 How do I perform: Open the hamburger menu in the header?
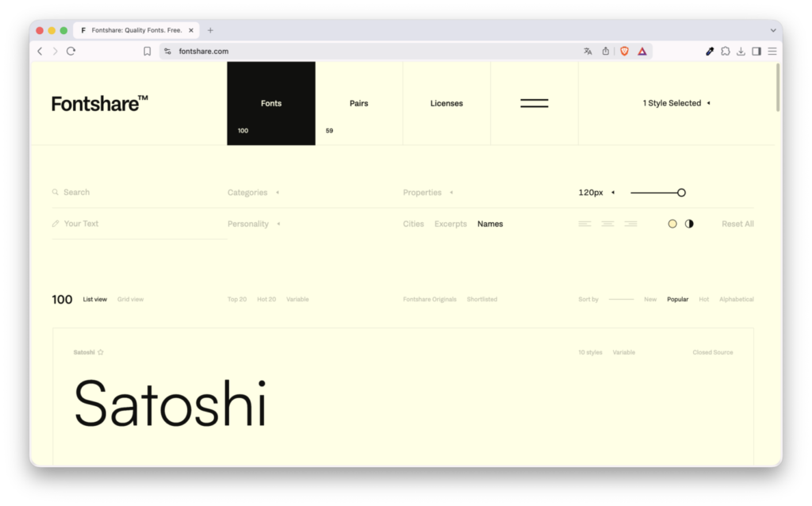tap(534, 103)
